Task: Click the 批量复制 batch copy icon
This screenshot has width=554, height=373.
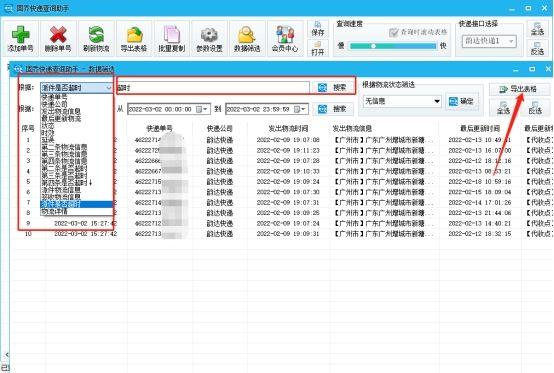Action: point(172,38)
